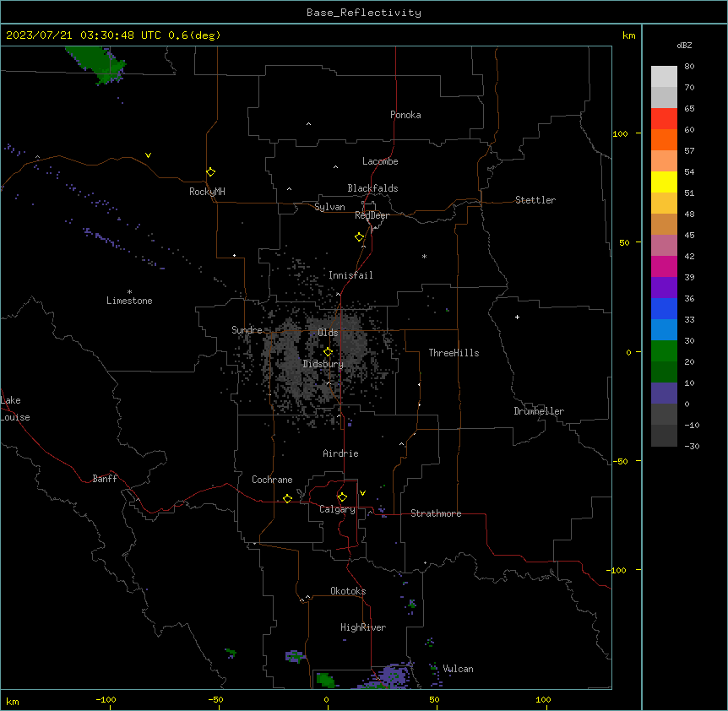The height and width of the screenshot is (711, 728).
Task: Click the Cochrane city label
Action: [x=272, y=480]
